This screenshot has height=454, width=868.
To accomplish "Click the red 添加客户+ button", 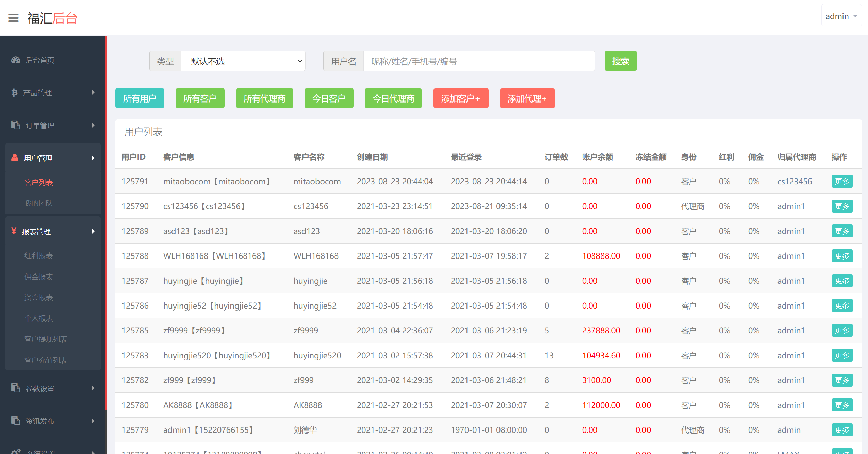I will 460,98.
